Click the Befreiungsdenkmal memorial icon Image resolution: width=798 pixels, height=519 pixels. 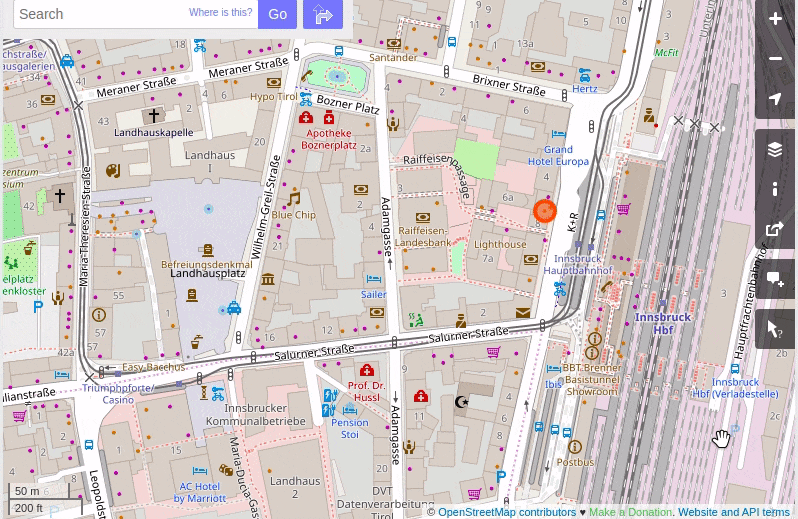[x=208, y=250]
